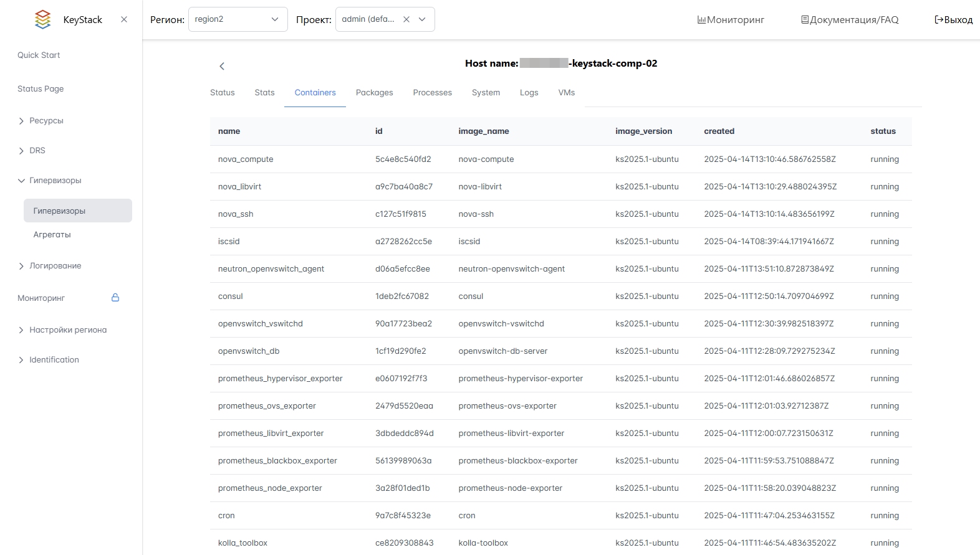Viewport: 980px width, 555px height.
Task: Click the nova_compute container row
Action: click(x=246, y=159)
